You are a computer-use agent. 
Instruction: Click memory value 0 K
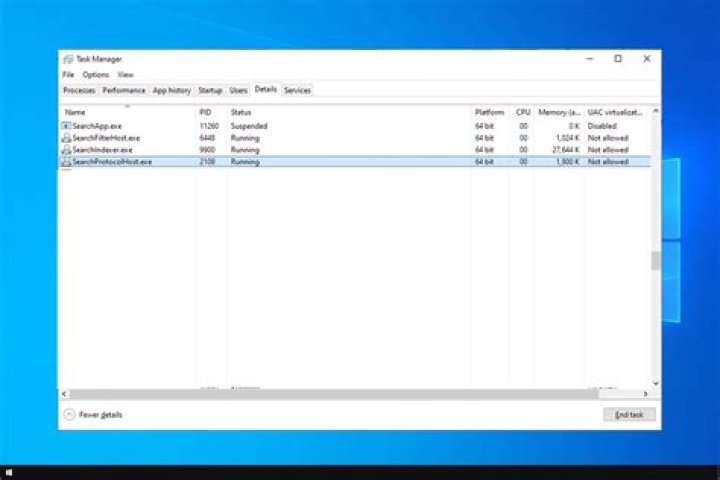(x=574, y=126)
